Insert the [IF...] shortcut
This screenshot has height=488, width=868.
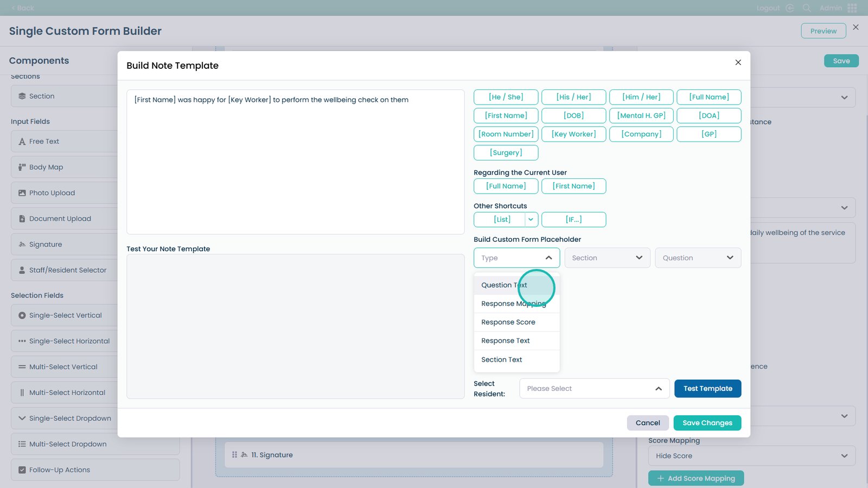(x=573, y=220)
